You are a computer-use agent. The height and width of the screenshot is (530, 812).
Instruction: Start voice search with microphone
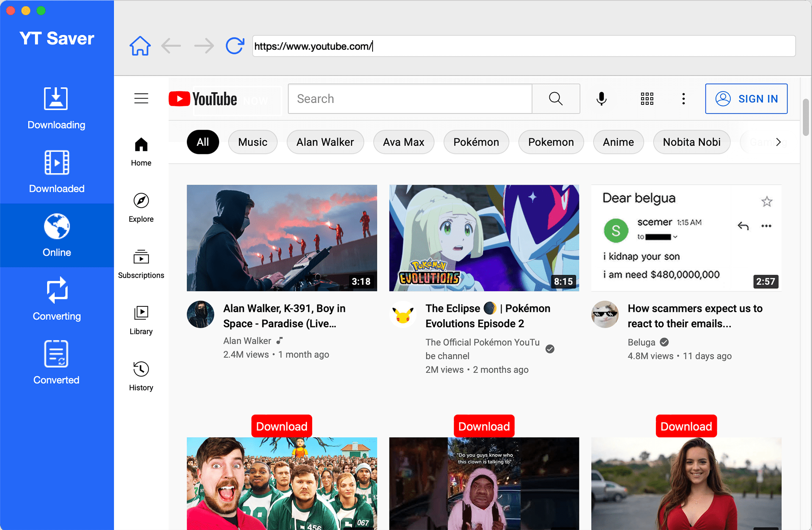click(x=601, y=99)
